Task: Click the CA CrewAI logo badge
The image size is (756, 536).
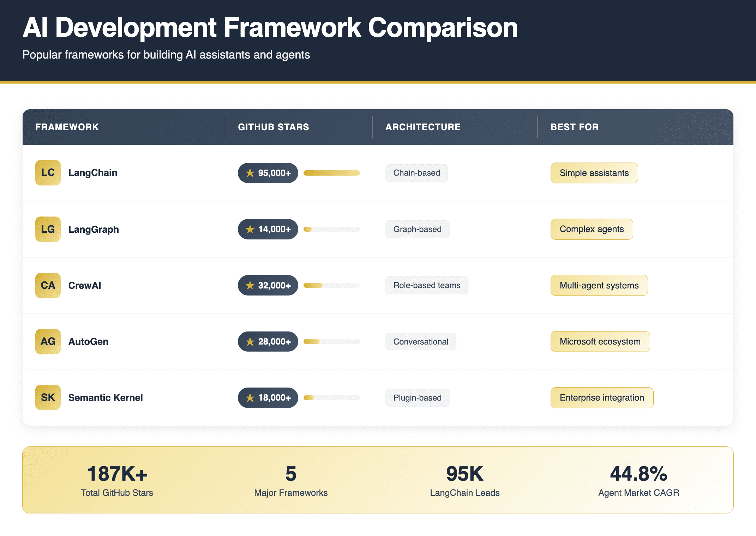Action: coord(48,285)
